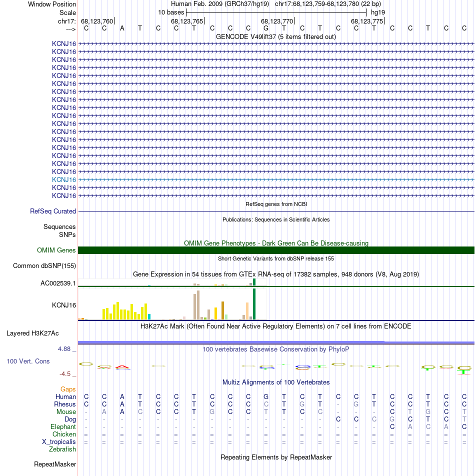Open Multiz Alignments of 100 Vertebrates title
Image resolution: width=475 pixels, height=476 pixels.
pyautogui.click(x=276, y=382)
